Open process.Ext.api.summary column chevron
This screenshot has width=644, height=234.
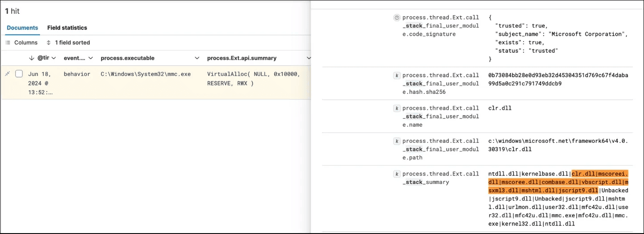pos(308,58)
